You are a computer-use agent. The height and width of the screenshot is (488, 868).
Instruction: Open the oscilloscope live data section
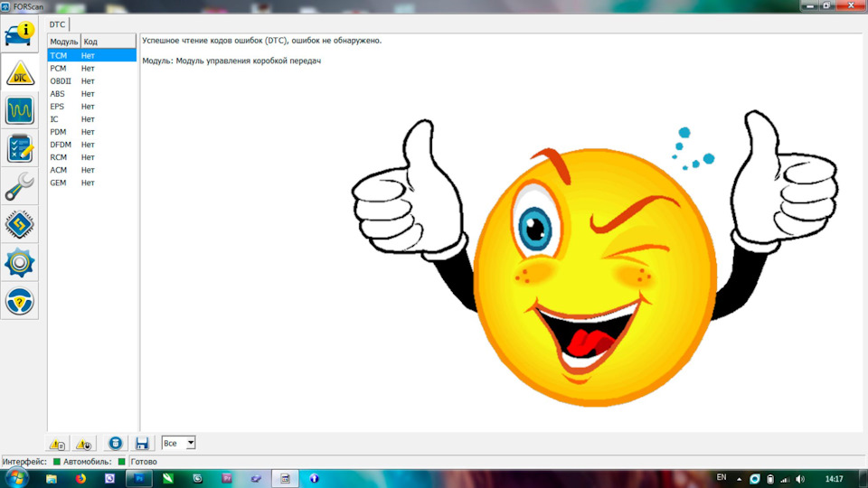(19, 110)
